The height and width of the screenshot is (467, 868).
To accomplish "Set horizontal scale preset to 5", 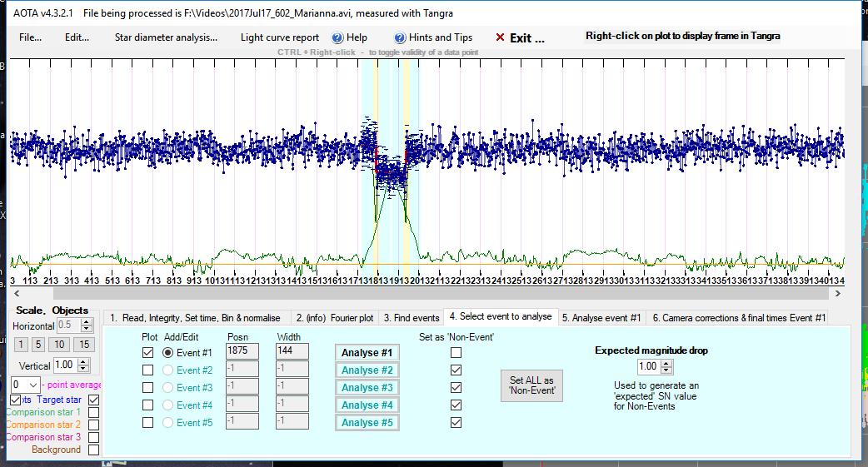I will pos(38,345).
